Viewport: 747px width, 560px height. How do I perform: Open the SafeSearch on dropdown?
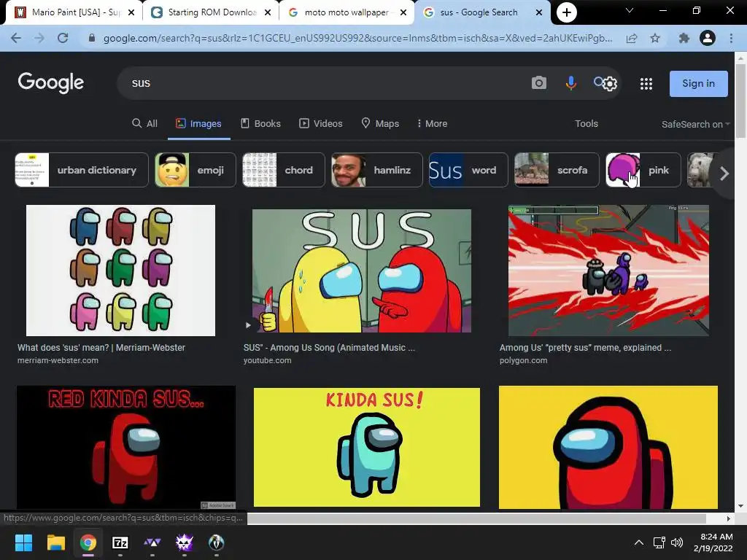click(695, 124)
